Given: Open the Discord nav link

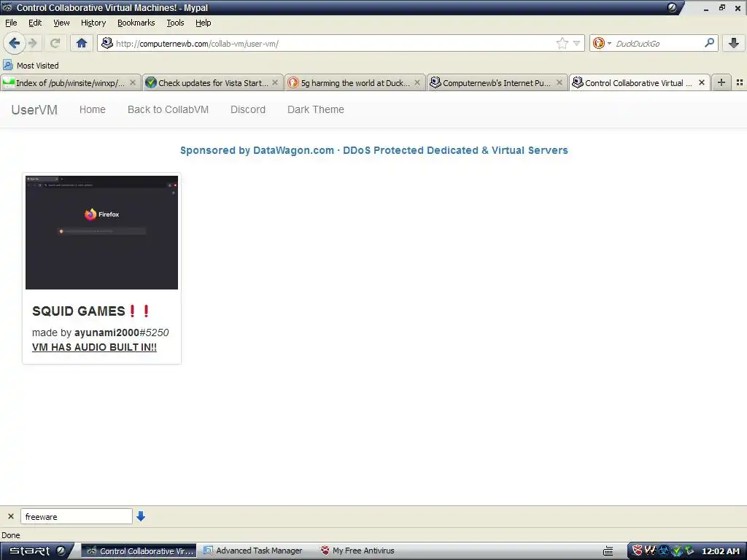Looking at the screenshot, I should (x=248, y=109).
